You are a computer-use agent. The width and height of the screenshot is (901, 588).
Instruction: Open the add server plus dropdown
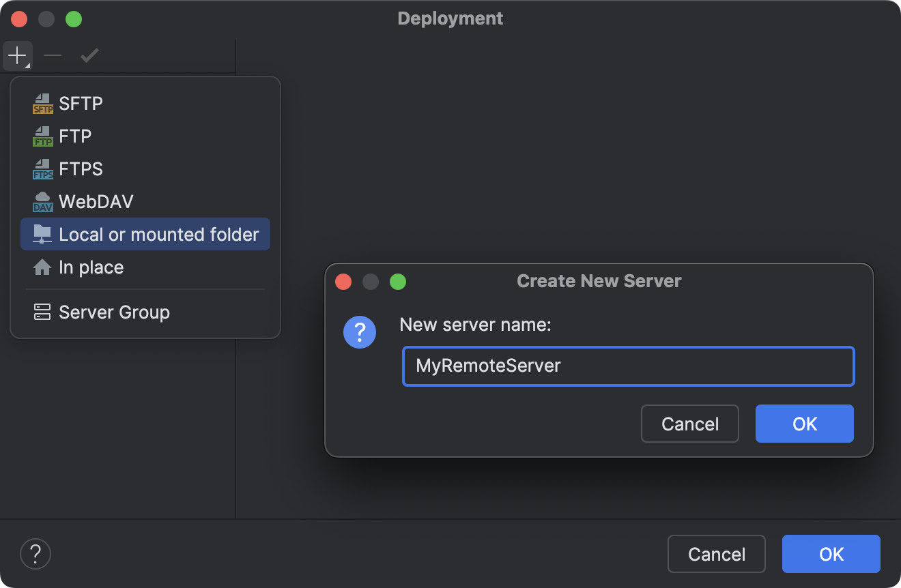coord(17,55)
